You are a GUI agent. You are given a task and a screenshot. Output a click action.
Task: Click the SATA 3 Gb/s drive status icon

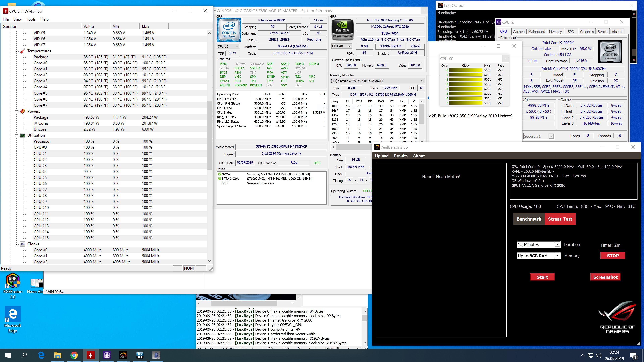220,179
